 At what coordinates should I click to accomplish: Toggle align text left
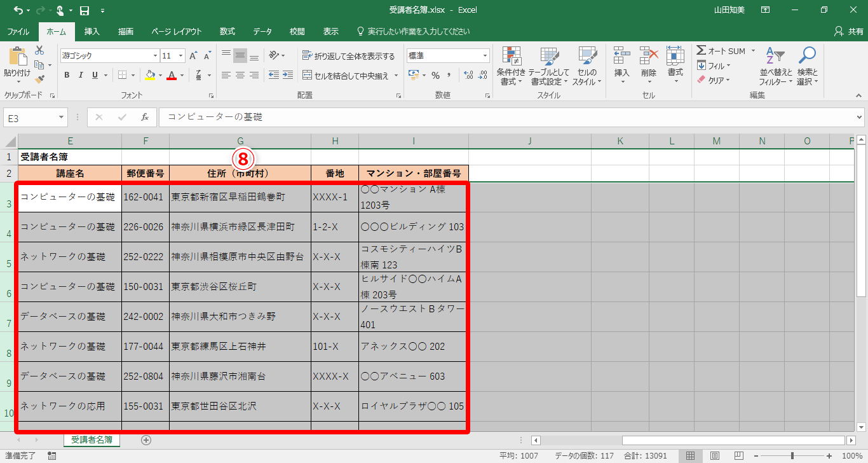coord(226,75)
